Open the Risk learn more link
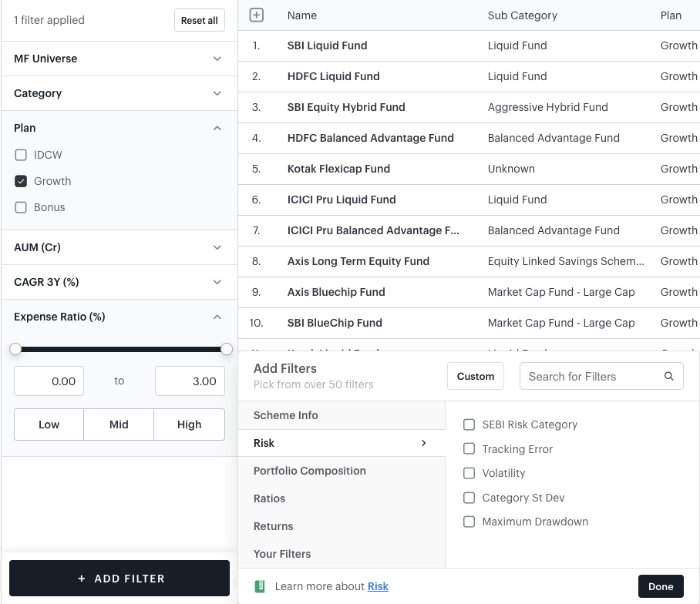This screenshot has width=700, height=604. pyautogui.click(x=378, y=586)
